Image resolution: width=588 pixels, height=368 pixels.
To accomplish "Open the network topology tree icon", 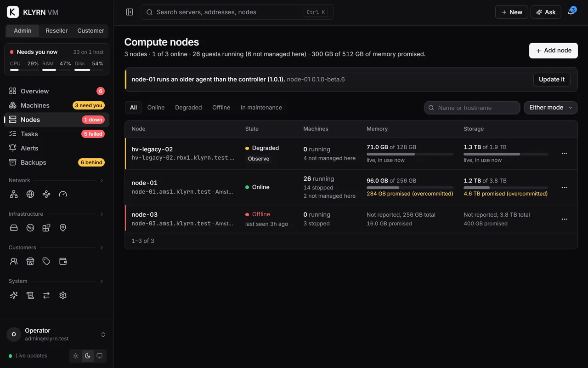I will tap(14, 194).
